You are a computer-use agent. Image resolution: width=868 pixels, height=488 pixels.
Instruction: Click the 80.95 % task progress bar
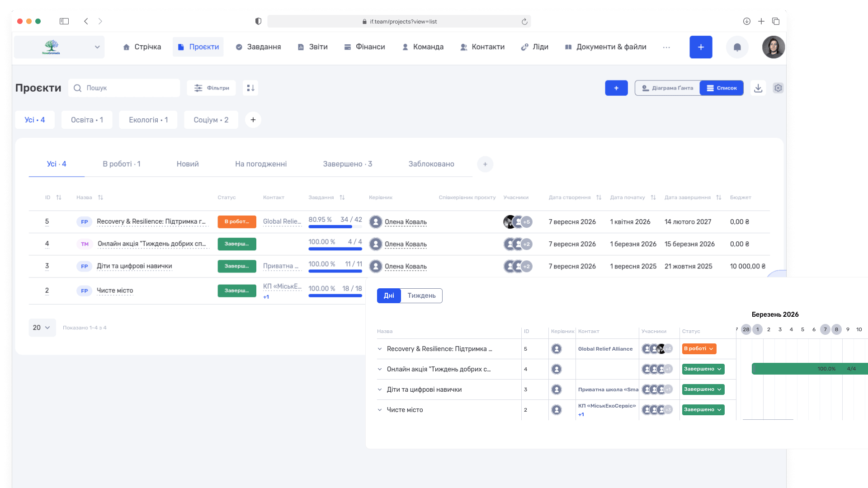coord(335,226)
